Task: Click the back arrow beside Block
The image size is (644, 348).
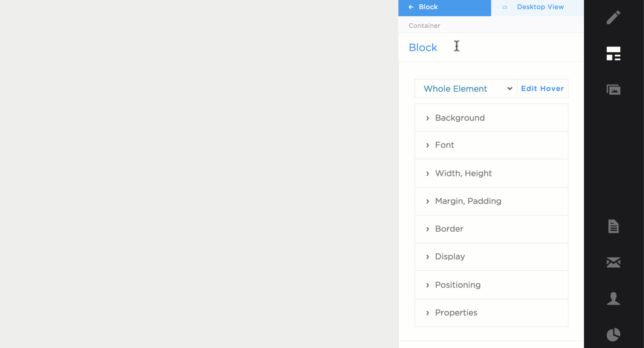Action: click(x=411, y=7)
